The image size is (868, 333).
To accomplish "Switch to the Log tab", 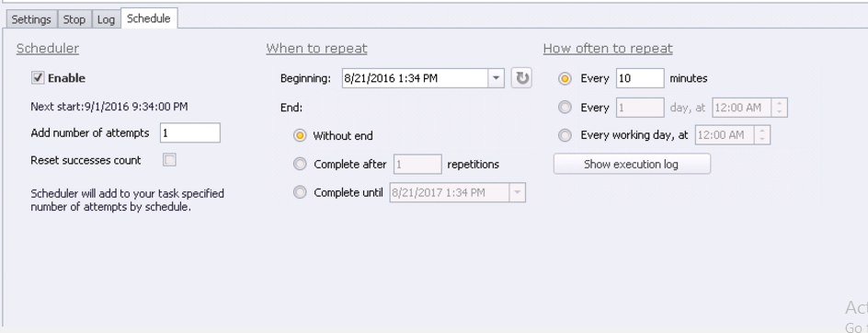I will pyautogui.click(x=106, y=19).
